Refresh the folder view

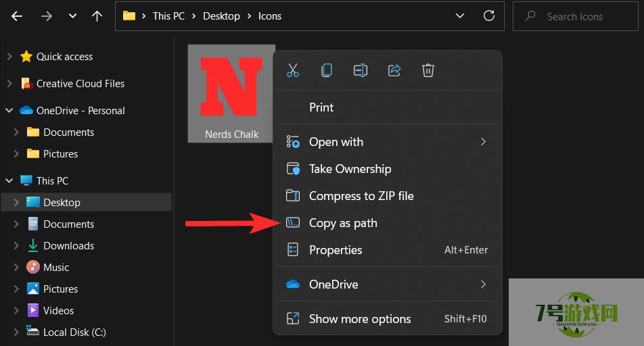coord(488,16)
